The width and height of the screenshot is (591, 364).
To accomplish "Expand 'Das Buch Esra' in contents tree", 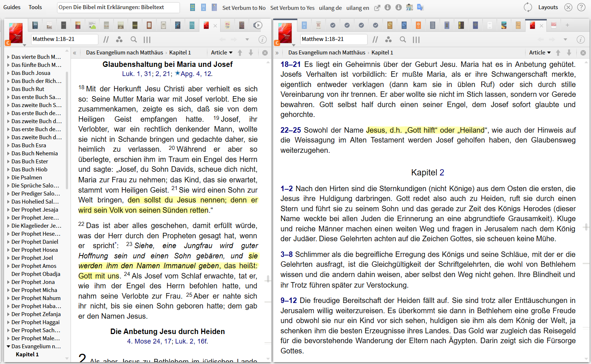I will click(9, 145).
